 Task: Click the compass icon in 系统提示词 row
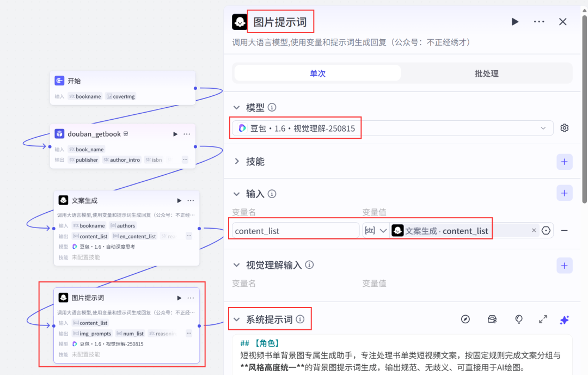click(465, 319)
